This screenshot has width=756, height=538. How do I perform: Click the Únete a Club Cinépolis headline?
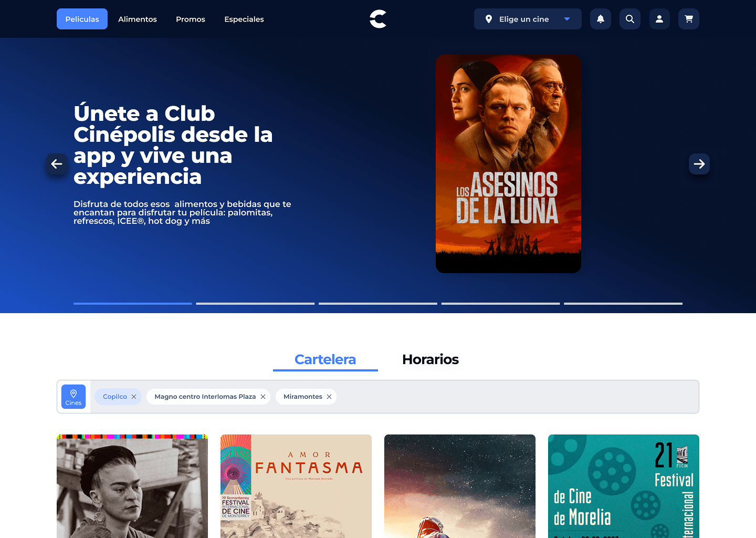[173, 145]
